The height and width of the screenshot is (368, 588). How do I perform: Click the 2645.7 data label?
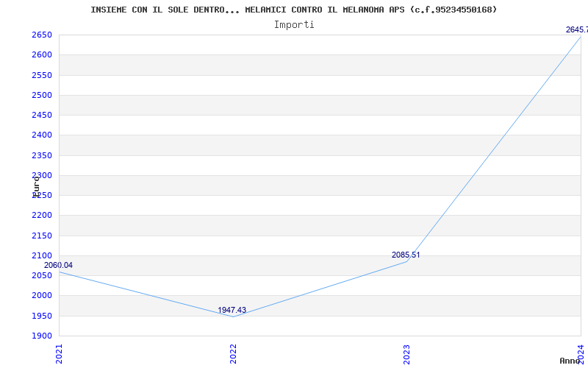[x=576, y=29]
